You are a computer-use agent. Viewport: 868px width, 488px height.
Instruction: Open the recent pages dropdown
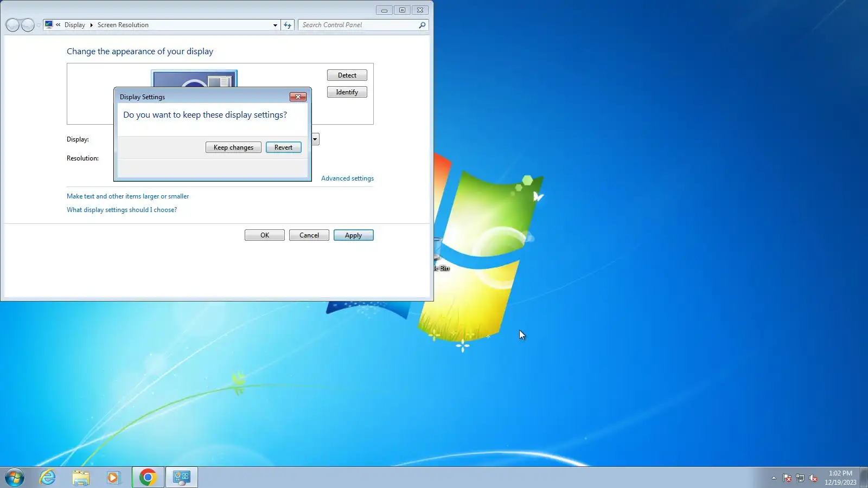click(39, 25)
